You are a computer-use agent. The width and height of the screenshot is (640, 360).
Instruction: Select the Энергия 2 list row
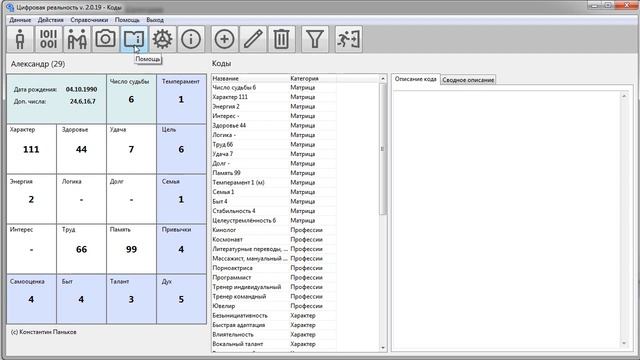click(x=273, y=107)
